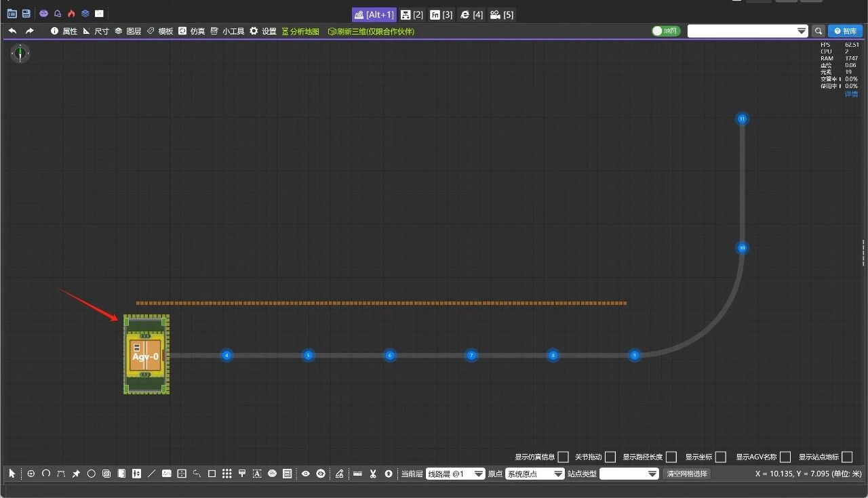Screen dimensions: 868x498
Task: Pick the hollow circle tool
Action: pyautogui.click(x=91, y=474)
